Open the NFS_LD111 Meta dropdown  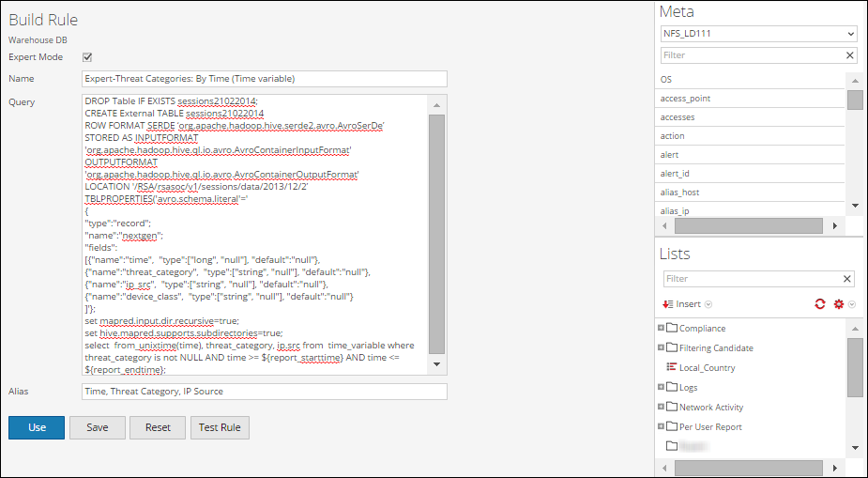pos(759,34)
